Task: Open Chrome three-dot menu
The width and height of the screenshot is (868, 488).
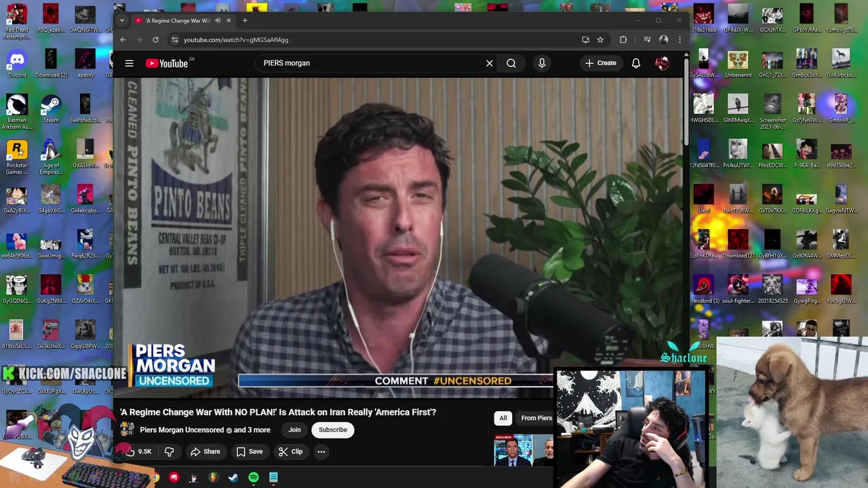Action: tap(679, 40)
